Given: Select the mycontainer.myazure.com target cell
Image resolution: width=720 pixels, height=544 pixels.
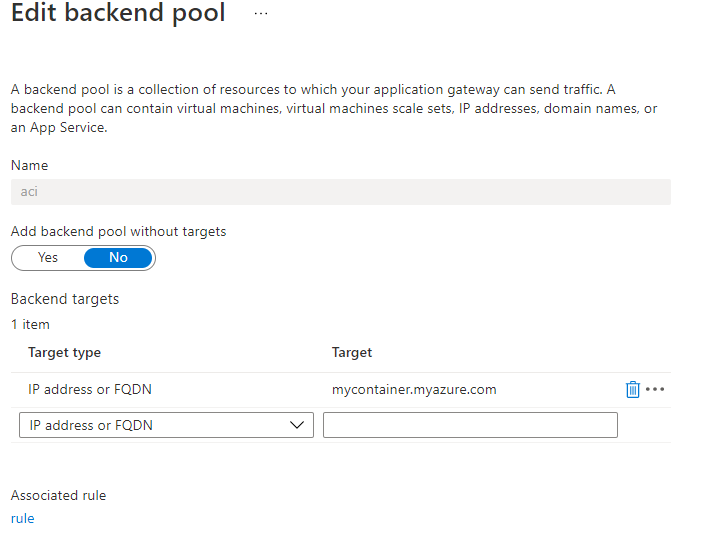Looking at the screenshot, I should 414,390.
